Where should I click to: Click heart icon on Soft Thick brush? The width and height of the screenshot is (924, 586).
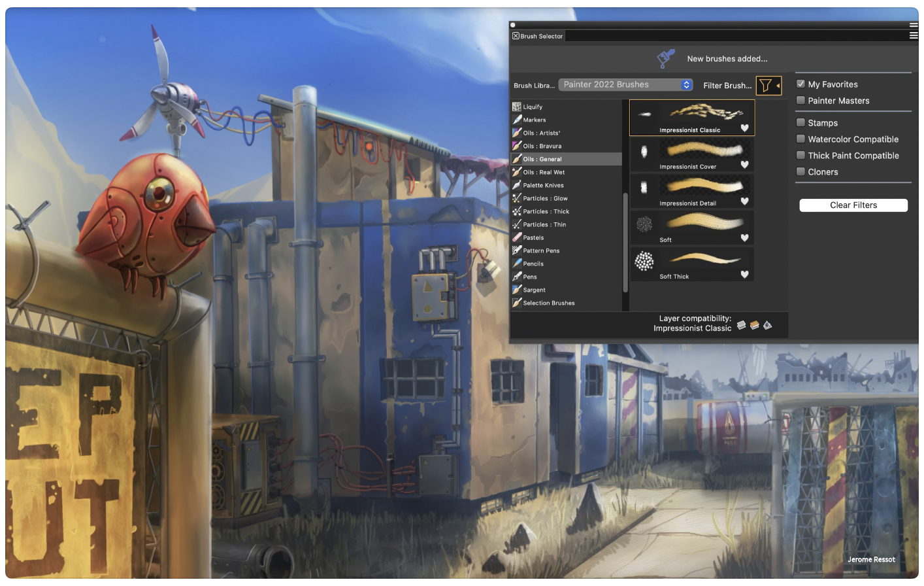744,275
